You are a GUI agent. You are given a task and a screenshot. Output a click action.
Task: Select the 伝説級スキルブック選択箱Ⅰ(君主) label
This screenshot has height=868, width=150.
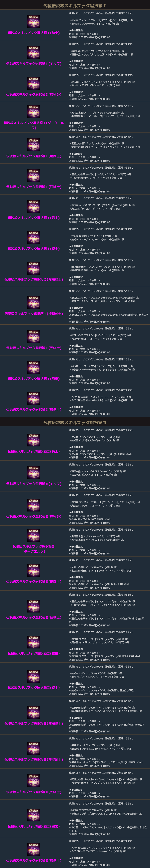click(x=34, y=218)
